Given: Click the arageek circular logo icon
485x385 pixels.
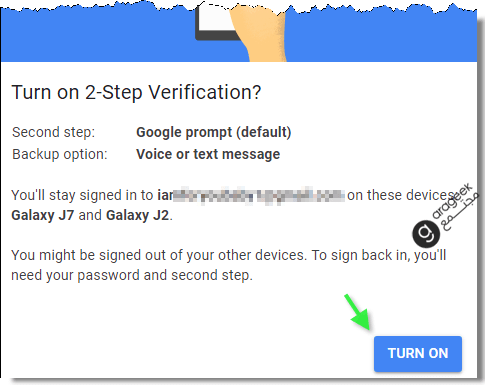Looking at the screenshot, I should (x=426, y=233).
